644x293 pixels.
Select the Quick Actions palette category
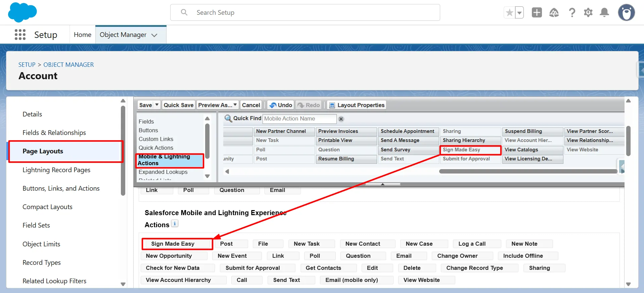click(x=156, y=148)
